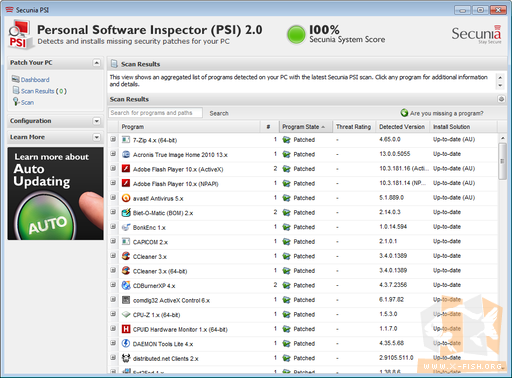This screenshot has height=378, width=512.
Task: Open the Auto Updating promo banner
Action: (56, 194)
